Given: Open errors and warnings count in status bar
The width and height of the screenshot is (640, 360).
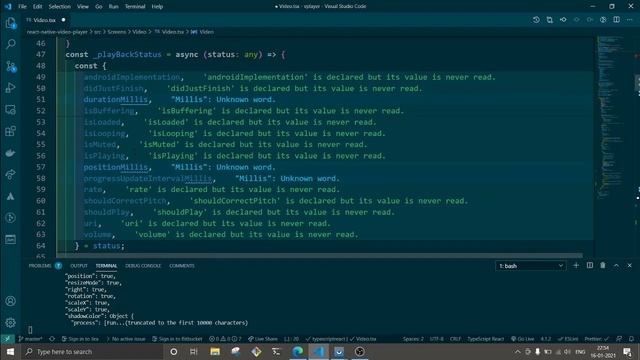Looking at the screenshot, I should coord(225,339).
